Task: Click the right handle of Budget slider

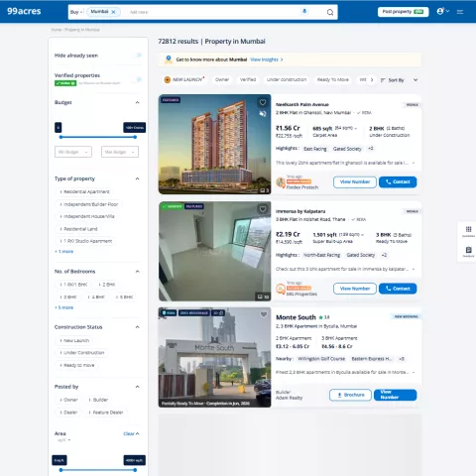Action: pos(135,137)
